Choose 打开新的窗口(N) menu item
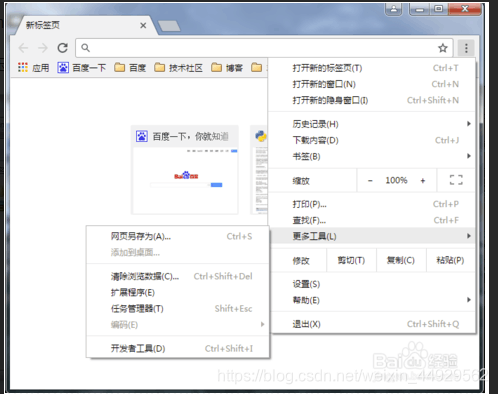Image resolution: width=498 pixels, height=394 pixels. coord(372,84)
